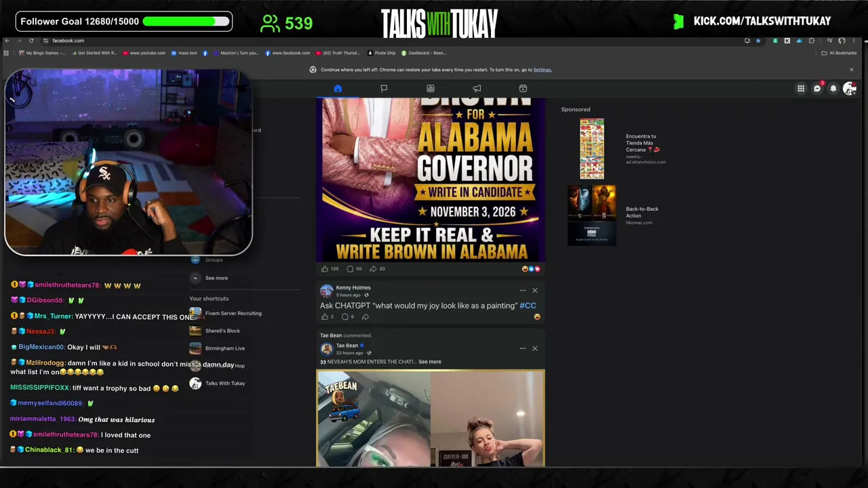
Task: Hide Tae Bean's post with the X
Action: click(x=534, y=348)
